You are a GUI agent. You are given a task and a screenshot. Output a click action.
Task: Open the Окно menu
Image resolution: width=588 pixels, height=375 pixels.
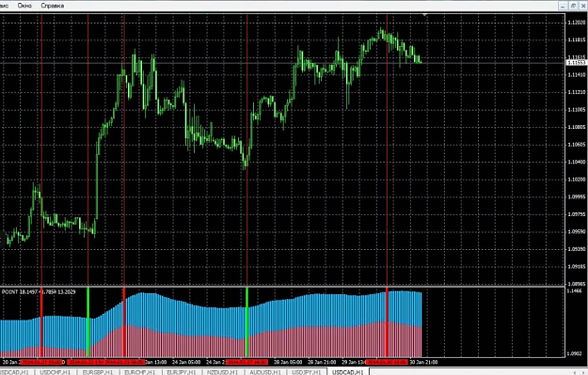coord(24,6)
